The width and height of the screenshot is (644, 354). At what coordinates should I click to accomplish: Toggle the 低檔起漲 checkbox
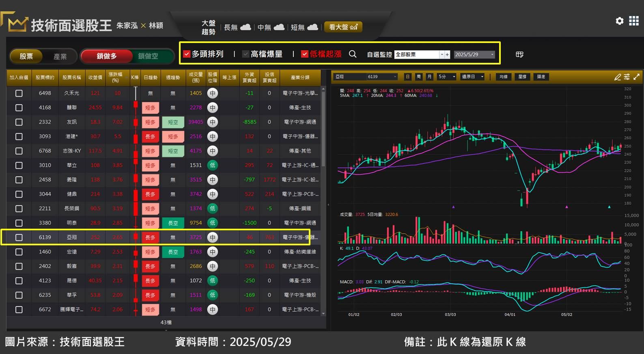point(305,54)
